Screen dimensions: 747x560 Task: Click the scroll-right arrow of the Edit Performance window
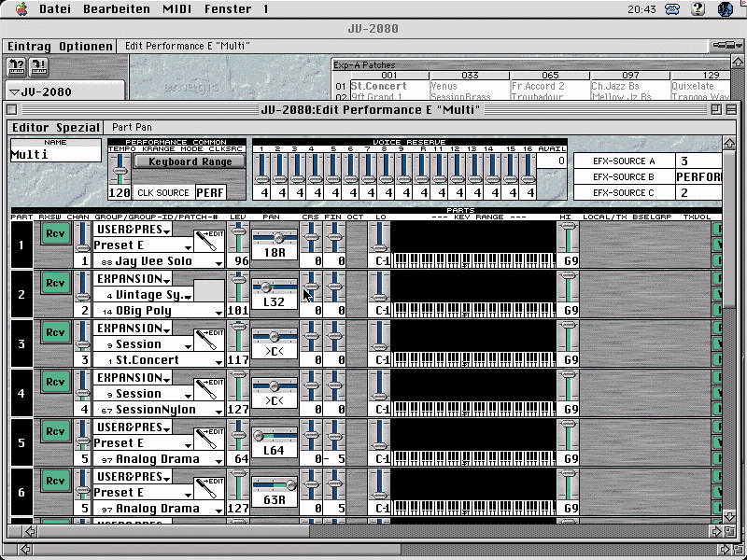click(716, 531)
